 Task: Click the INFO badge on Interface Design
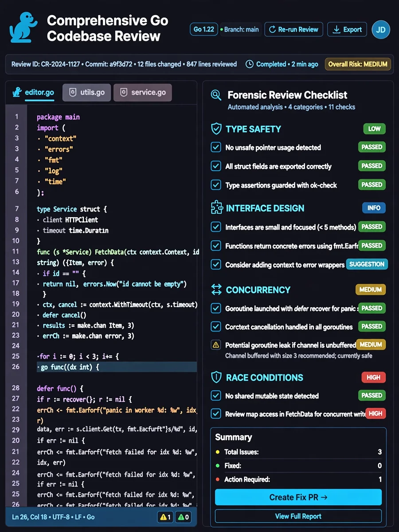(374, 207)
